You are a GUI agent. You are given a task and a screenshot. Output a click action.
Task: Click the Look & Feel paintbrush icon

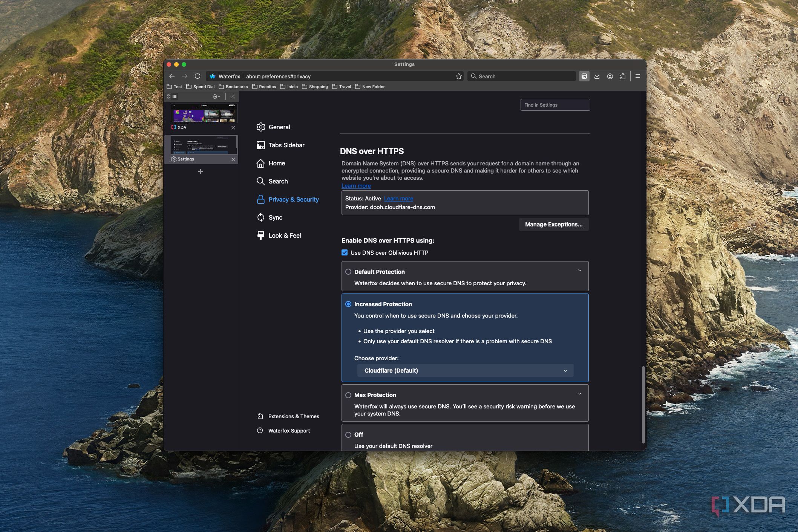[x=260, y=235]
